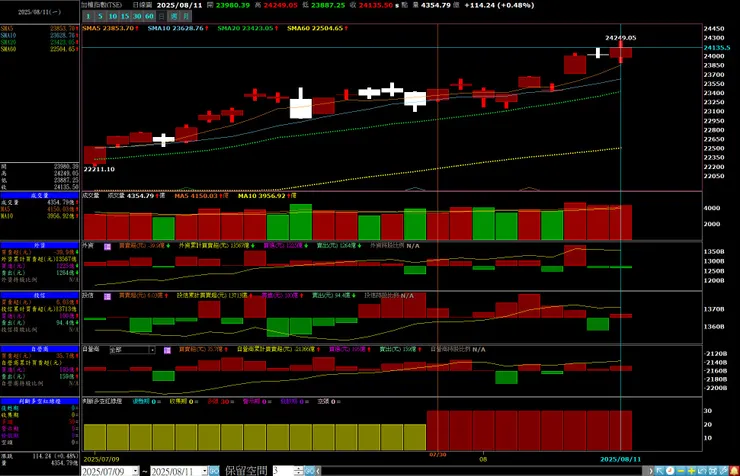This screenshot has height=476, width=740.
Task: Click the 2025/08/11 date axis marker
Action: pos(621,459)
